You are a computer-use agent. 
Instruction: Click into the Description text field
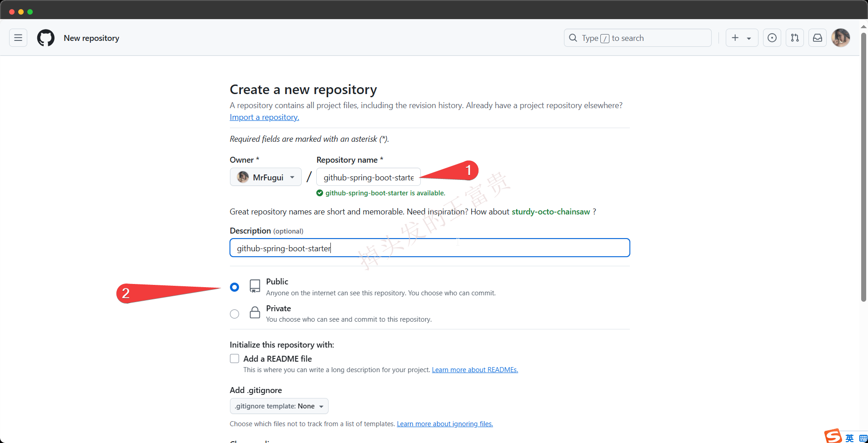pyautogui.click(x=429, y=248)
